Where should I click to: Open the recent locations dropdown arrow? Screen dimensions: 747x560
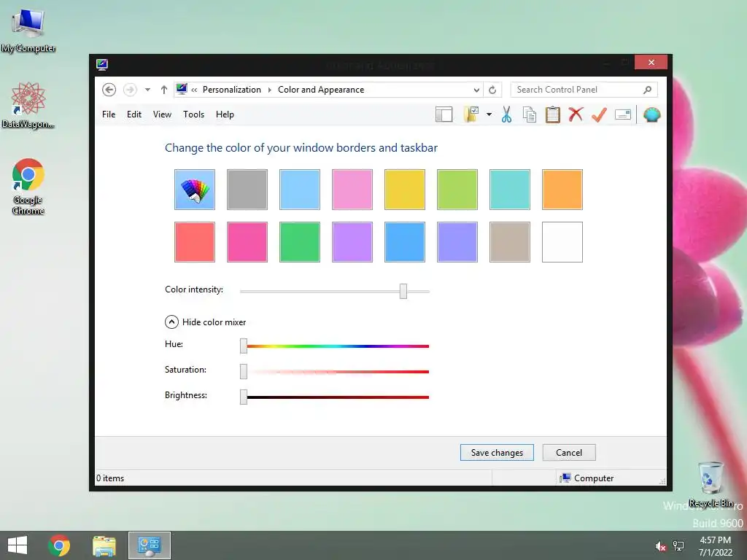[147, 90]
